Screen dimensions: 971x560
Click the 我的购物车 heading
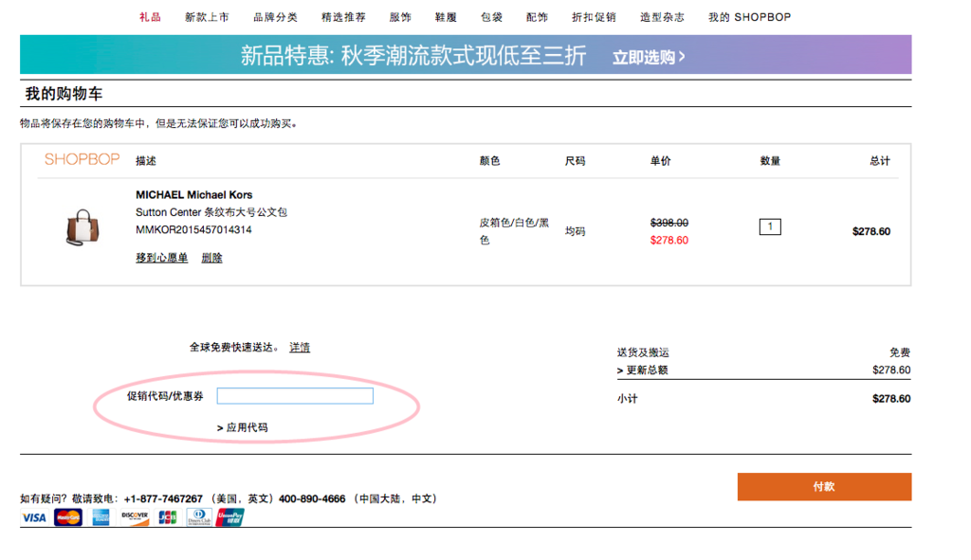[64, 94]
